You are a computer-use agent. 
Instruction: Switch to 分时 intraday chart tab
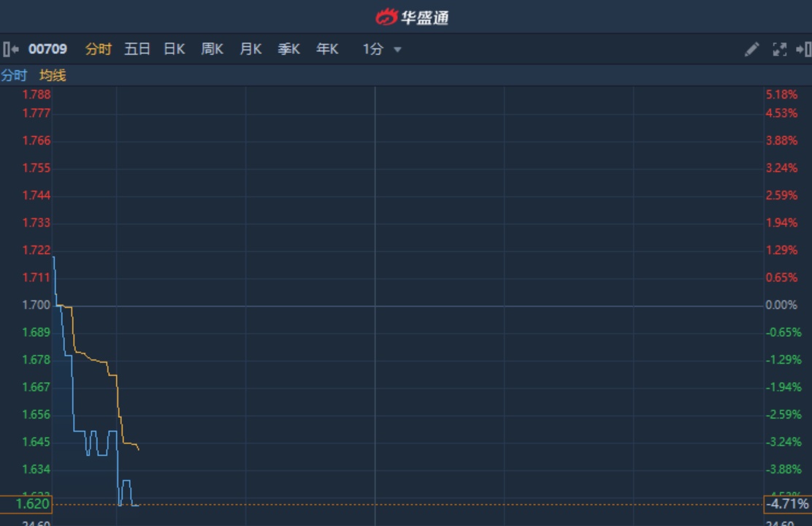tap(98, 50)
